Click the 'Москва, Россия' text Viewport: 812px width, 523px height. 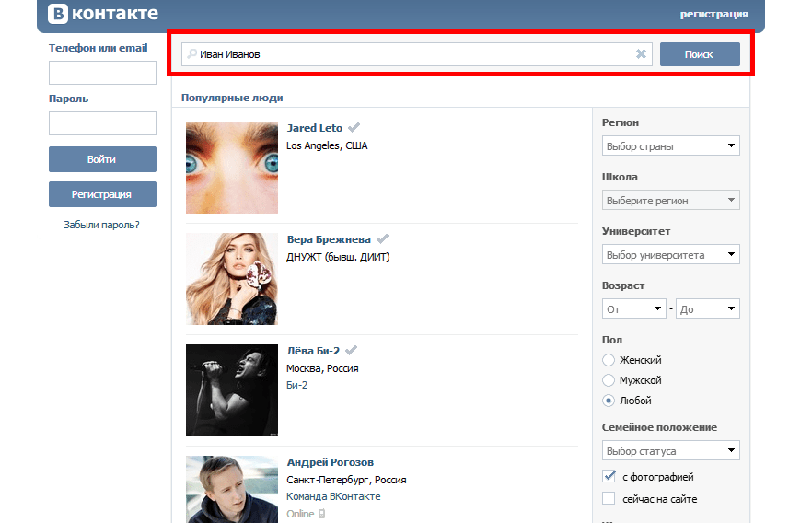tap(322, 368)
